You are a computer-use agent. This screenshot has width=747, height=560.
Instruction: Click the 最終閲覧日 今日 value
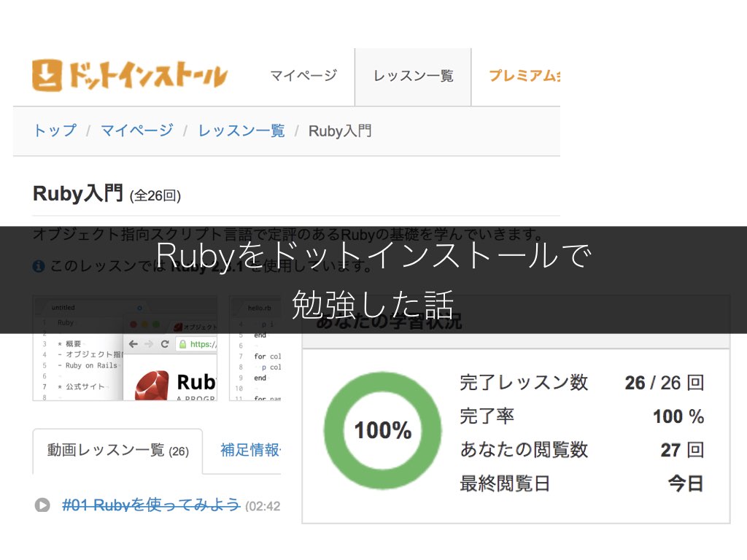click(x=686, y=484)
